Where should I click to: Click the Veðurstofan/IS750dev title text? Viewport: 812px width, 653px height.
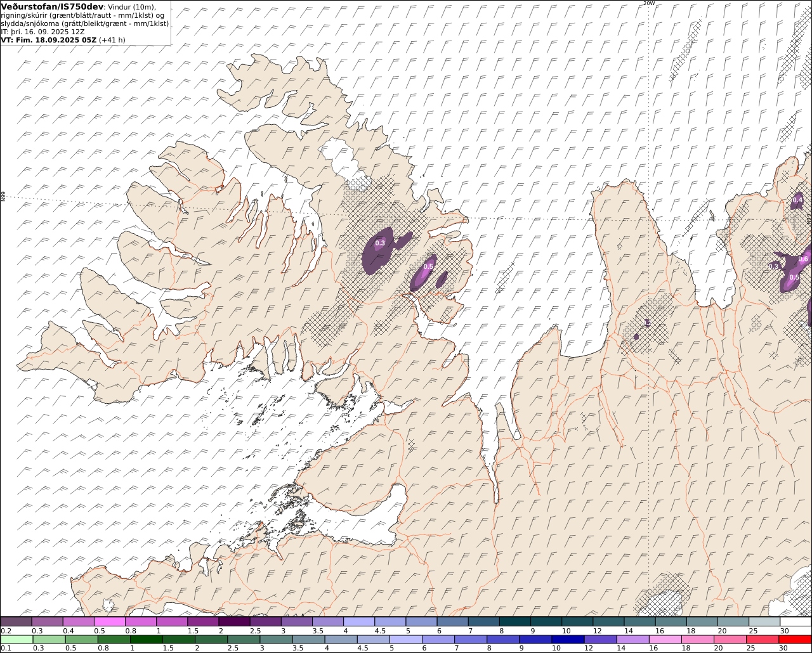[52, 7]
